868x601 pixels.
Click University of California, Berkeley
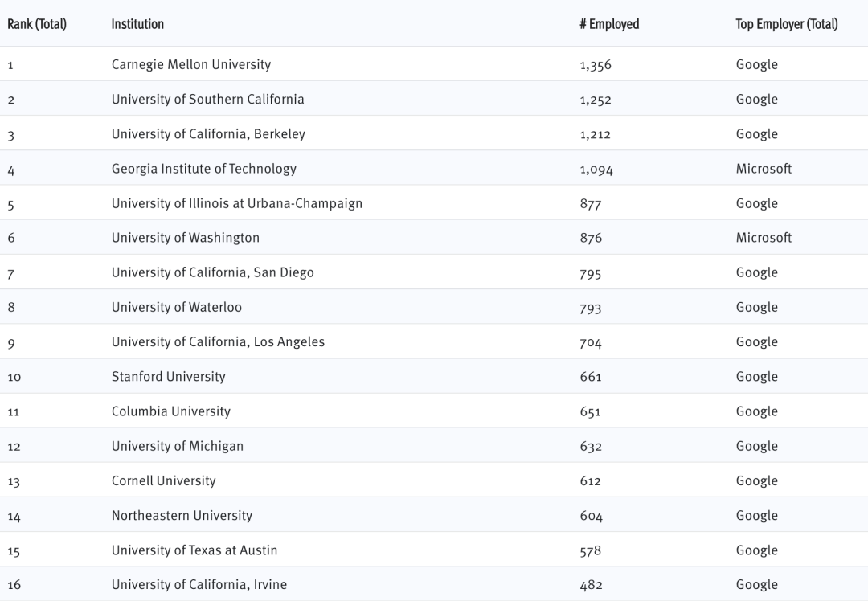[208, 134]
